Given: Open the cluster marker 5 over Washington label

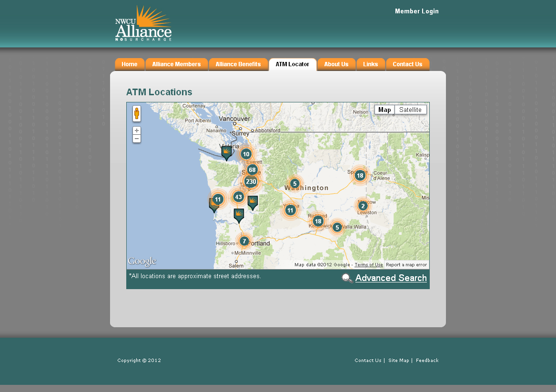Looking at the screenshot, I should coord(294,183).
